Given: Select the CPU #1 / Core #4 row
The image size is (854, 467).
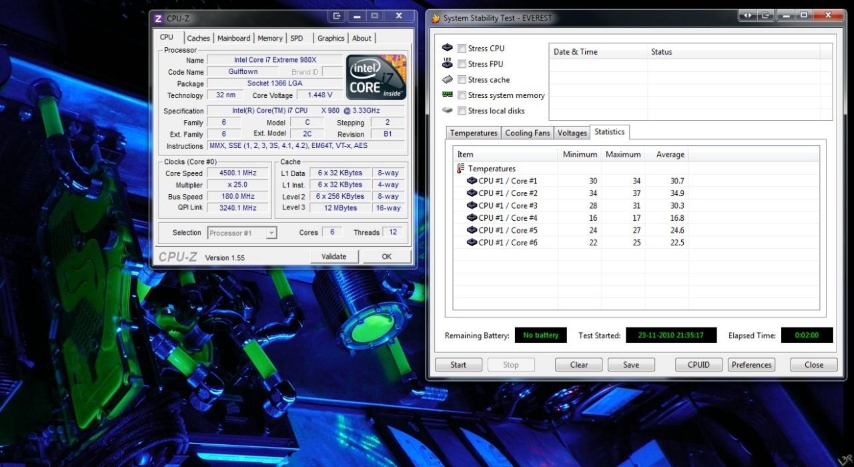Looking at the screenshot, I should [x=636, y=217].
